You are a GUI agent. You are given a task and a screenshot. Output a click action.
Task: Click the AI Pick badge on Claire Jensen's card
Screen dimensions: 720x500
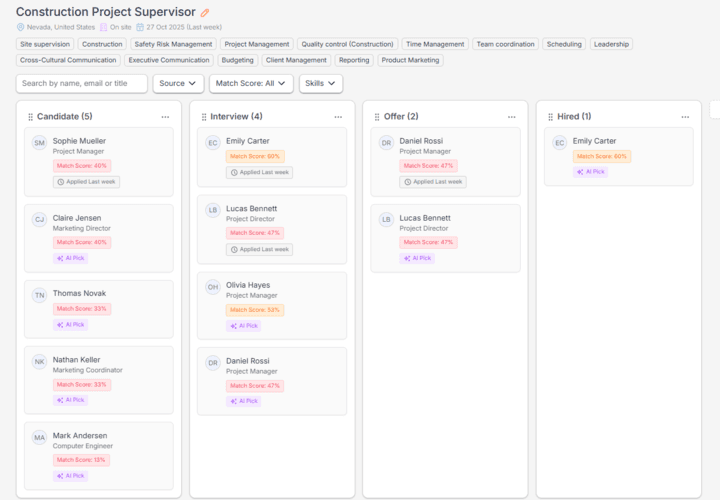coord(71,258)
